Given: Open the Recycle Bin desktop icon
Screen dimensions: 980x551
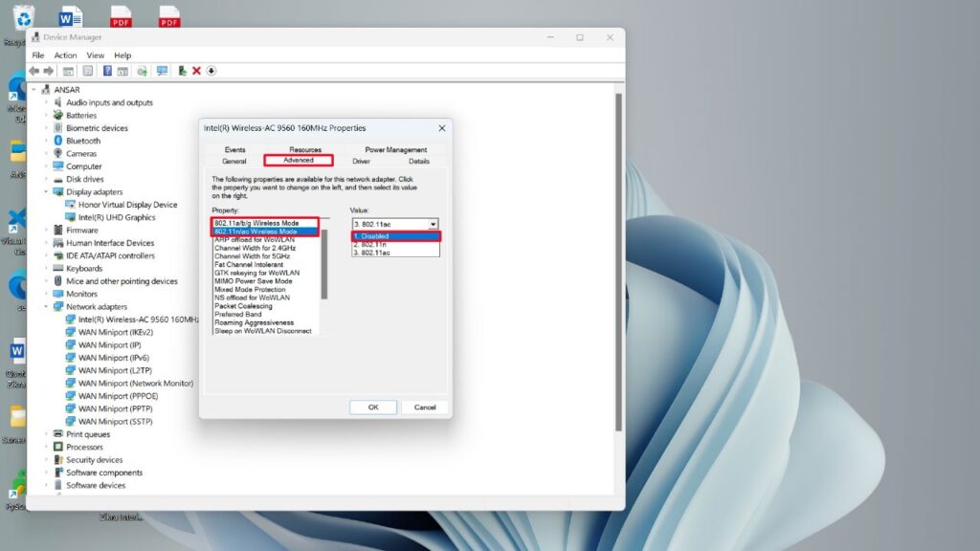Looking at the screenshot, I should pos(24,17).
